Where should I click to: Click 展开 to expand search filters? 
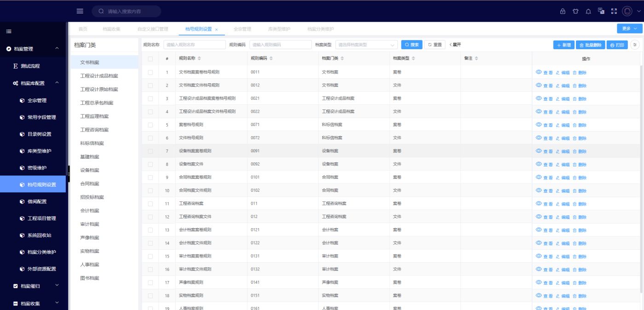coord(455,45)
